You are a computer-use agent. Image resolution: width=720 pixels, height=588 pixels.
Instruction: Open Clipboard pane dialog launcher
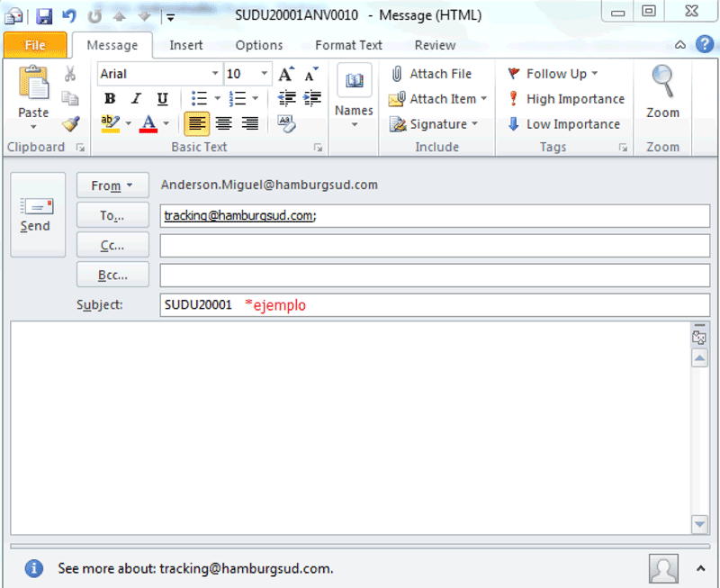pos(81,148)
